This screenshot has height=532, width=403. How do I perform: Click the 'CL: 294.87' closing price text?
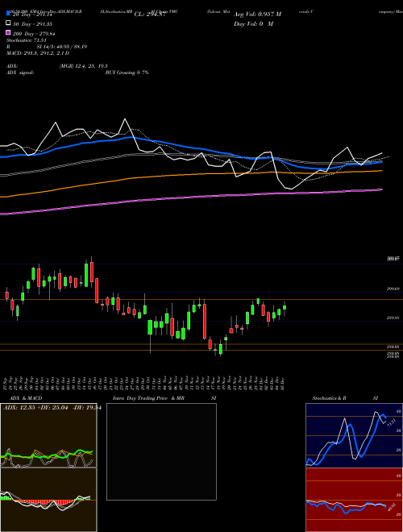point(150,15)
